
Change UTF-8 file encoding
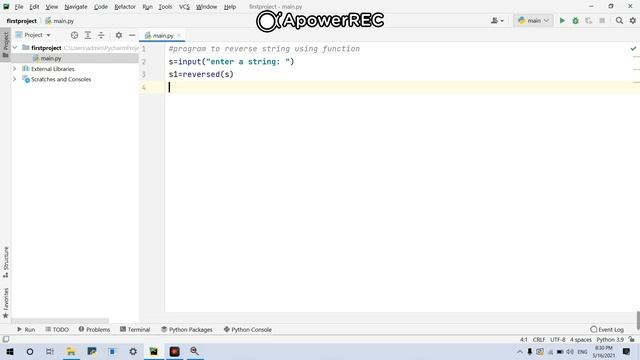point(558,340)
